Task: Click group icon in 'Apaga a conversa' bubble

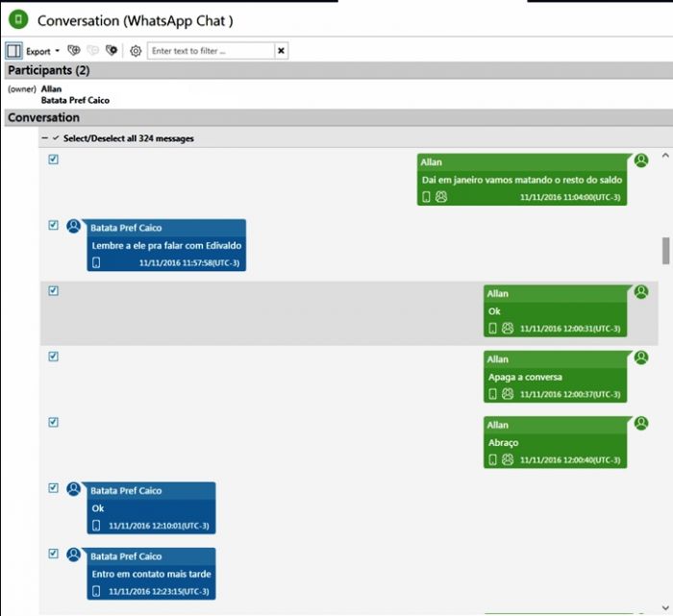Action: click(508, 393)
